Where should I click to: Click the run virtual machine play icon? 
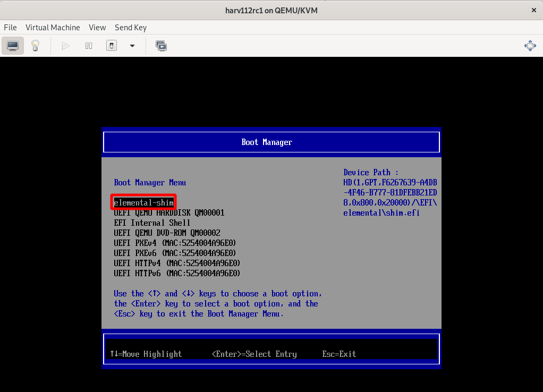coord(65,46)
